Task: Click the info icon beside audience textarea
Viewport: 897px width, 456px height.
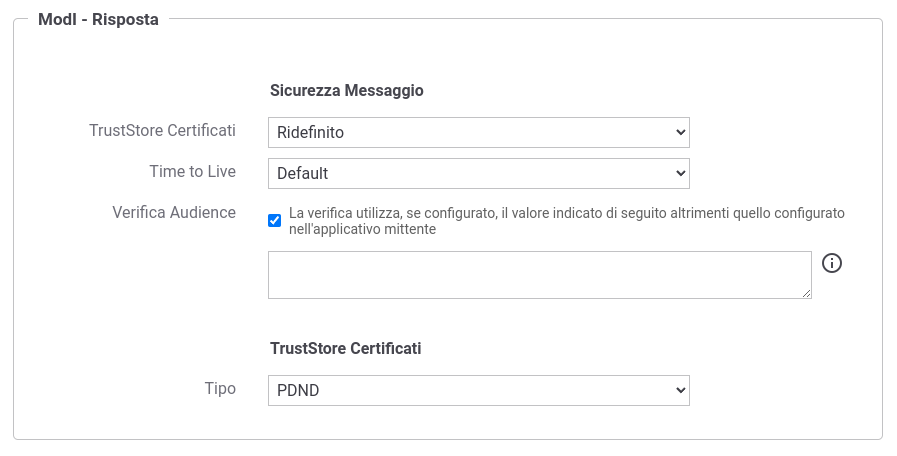Action: 832,263
